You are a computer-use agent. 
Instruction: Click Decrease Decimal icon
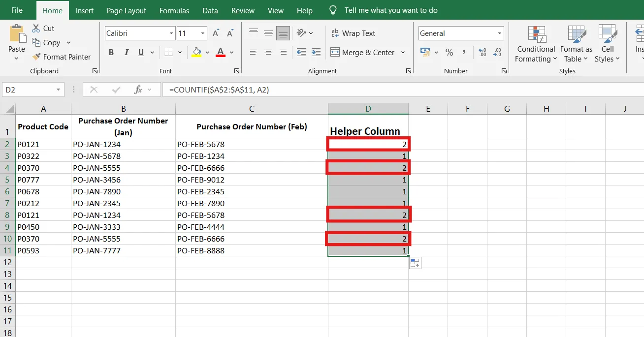point(497,52)
